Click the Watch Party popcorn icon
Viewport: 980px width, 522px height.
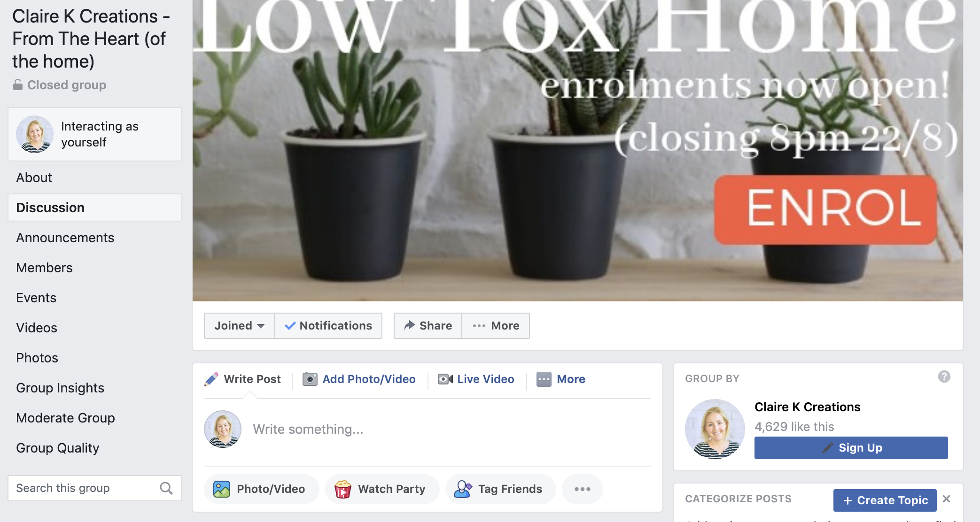343,489
